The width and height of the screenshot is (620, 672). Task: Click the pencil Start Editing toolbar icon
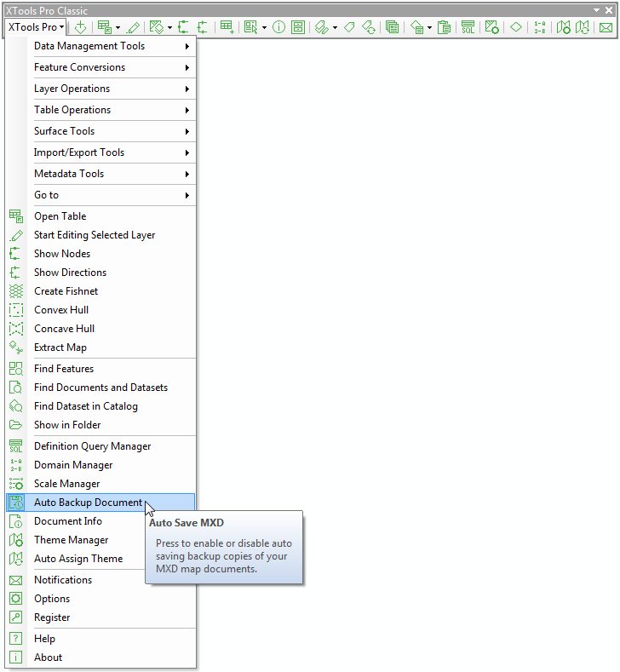tap(134, 27)
